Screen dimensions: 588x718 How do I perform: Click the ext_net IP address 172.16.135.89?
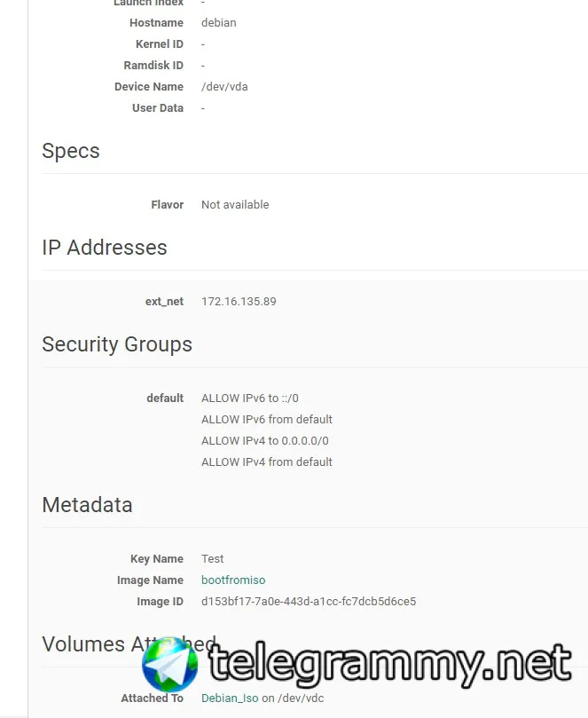(239, 302)
